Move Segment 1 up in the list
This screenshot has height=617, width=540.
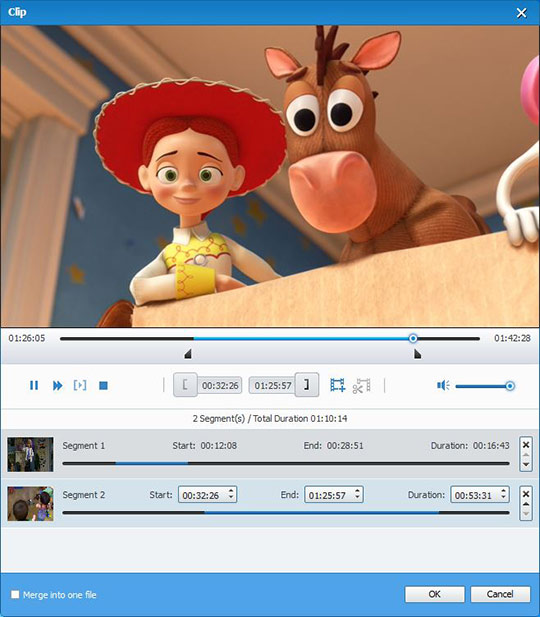[526, 455]
